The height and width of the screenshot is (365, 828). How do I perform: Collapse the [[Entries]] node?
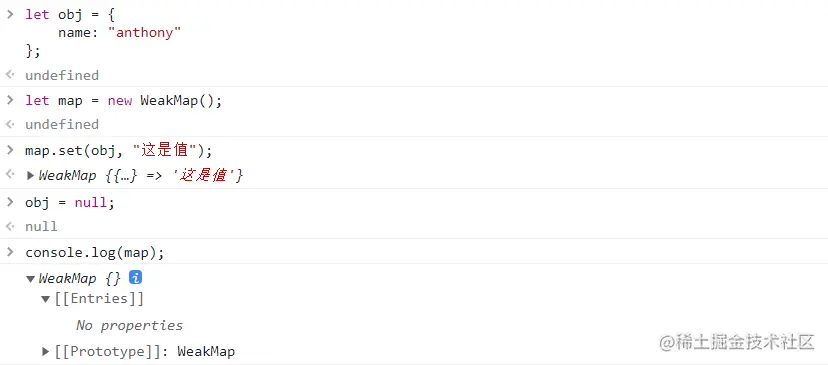point(45,300)
